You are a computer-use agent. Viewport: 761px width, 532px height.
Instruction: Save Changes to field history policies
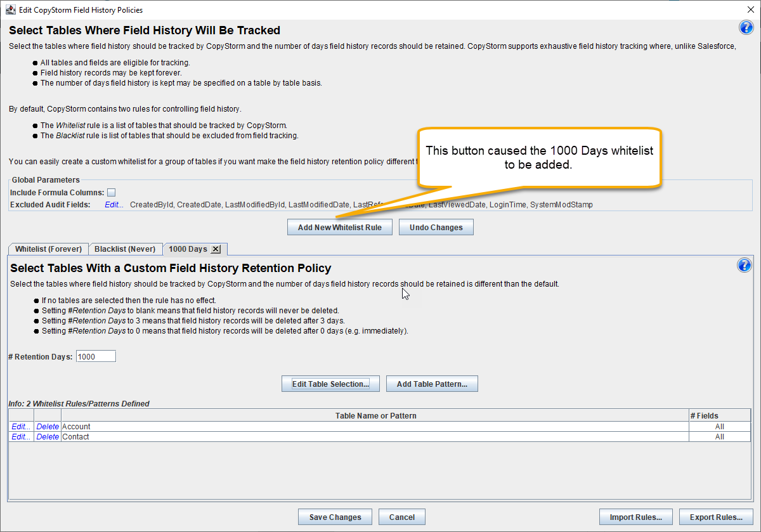335,517
